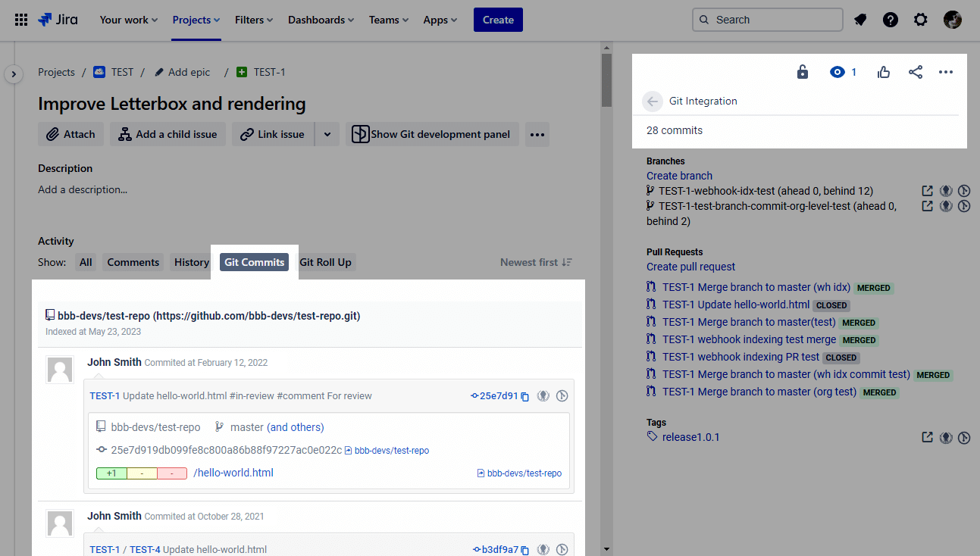
Task: Switch to the Git Roll Up tab
Action: [x=326, y=262]
